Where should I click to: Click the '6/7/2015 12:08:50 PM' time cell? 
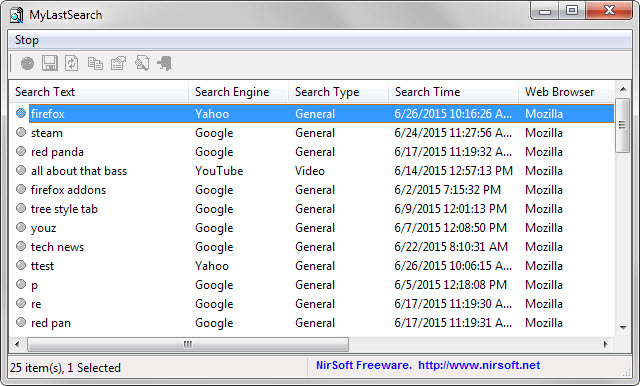click(x=451, y=228)
